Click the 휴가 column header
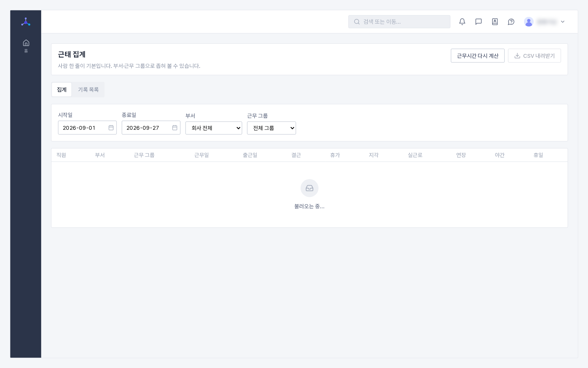The width and height of the screenshot is (588, 368). tap(335, 155)
